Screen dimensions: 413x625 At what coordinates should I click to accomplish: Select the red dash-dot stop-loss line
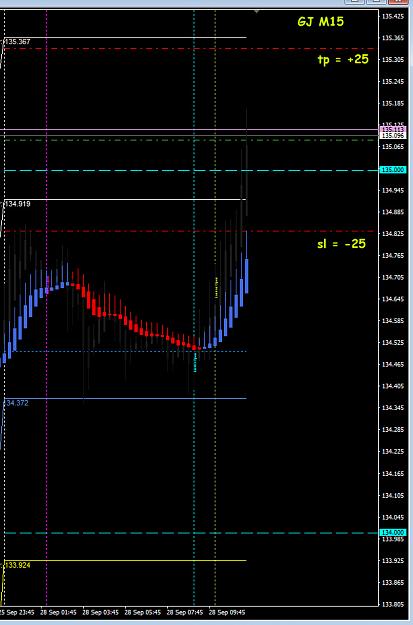tap(189, 231)
